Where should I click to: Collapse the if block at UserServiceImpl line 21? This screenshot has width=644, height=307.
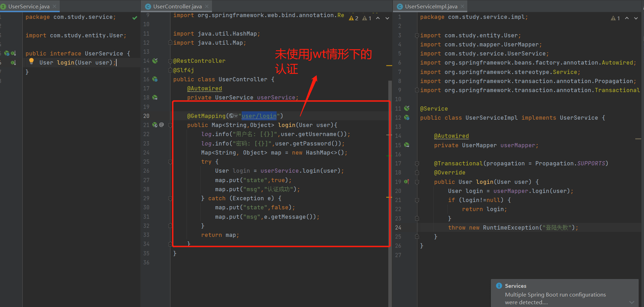pos(417,200)
